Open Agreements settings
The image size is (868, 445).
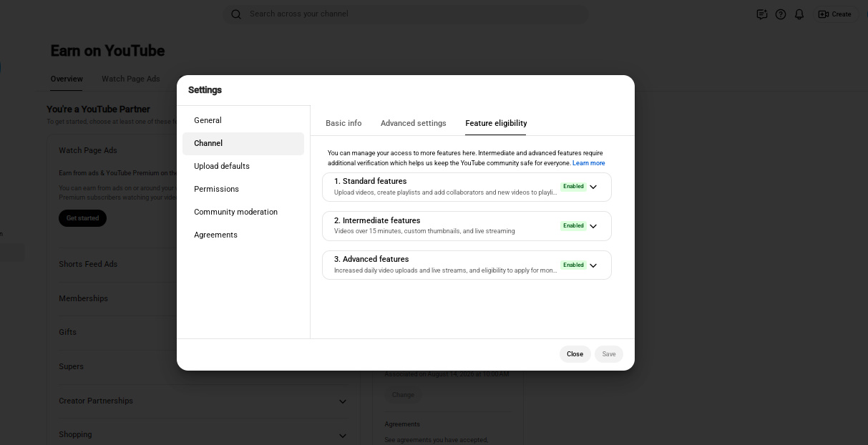click(243, 235)
